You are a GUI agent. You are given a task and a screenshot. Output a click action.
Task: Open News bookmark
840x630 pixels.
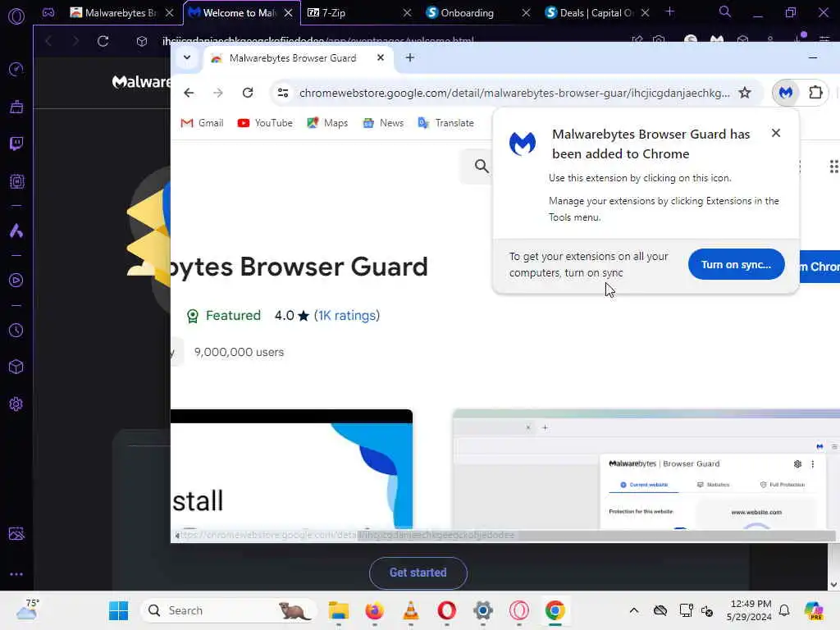[x=383, y=123]
